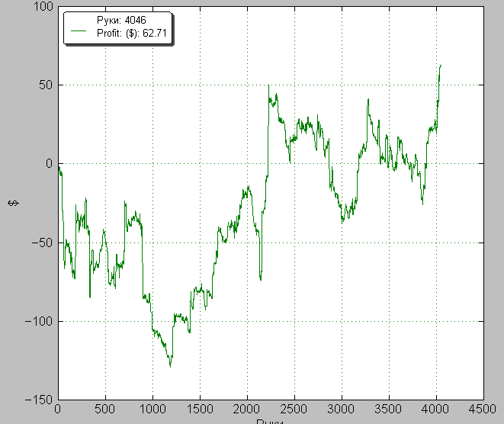Click the x-axis label 500
Screen dimensions: 504x424
tap(104, 410)
